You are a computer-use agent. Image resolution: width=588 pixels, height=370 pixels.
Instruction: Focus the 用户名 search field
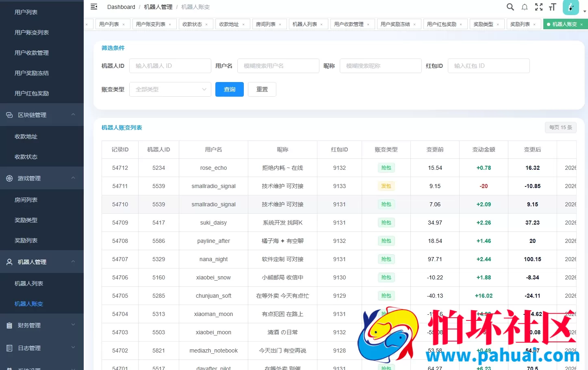click(278, 66)
